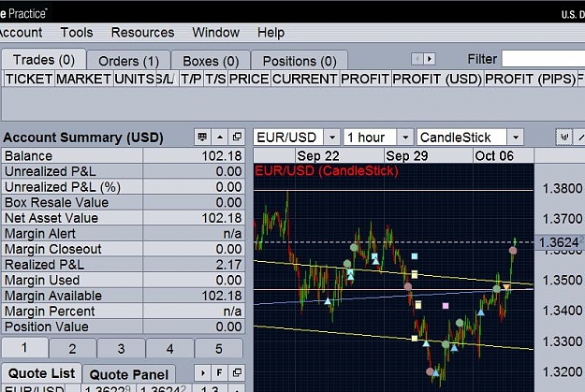Click the Margin Percent row label
This screenshot has height=392, width=585.
[50, 311]
